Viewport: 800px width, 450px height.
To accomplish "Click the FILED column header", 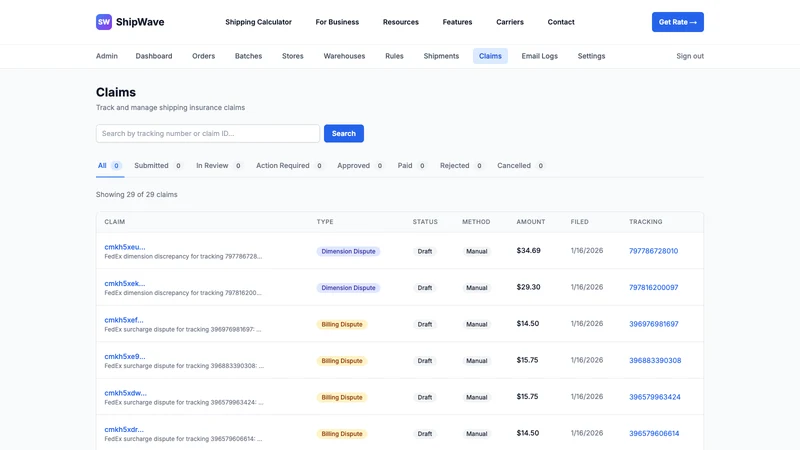I will tap(580, 222).
